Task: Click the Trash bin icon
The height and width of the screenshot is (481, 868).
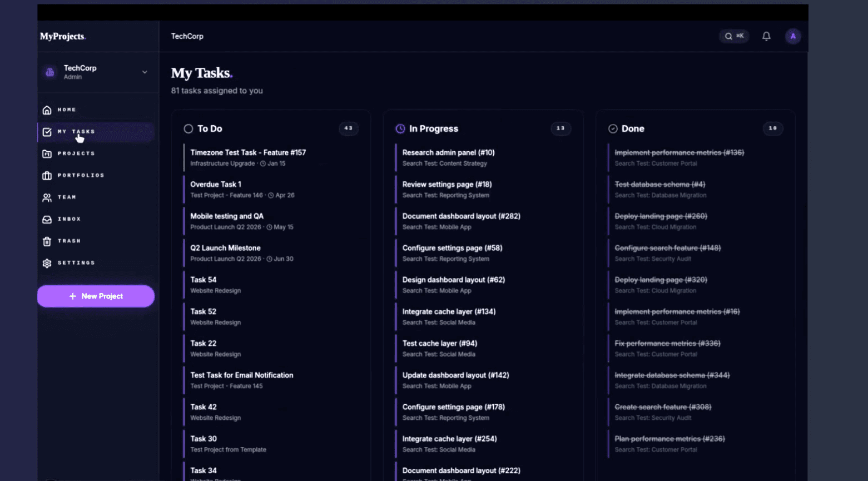Action: click(47, 241)
